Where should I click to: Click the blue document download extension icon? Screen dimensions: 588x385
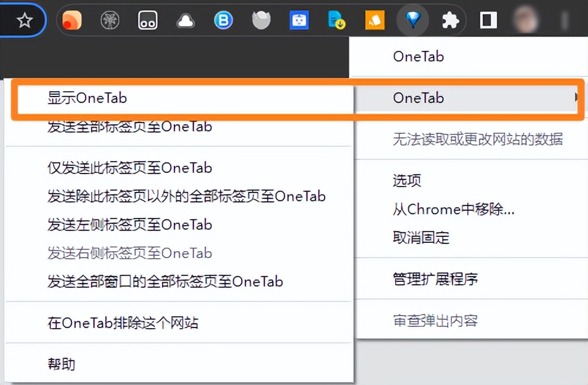point(337,20)
